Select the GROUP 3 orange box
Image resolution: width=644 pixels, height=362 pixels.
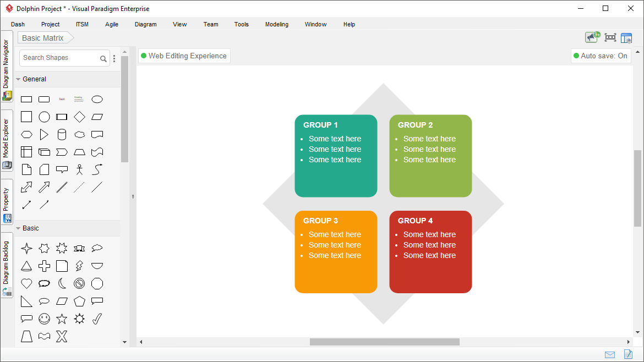336,252
